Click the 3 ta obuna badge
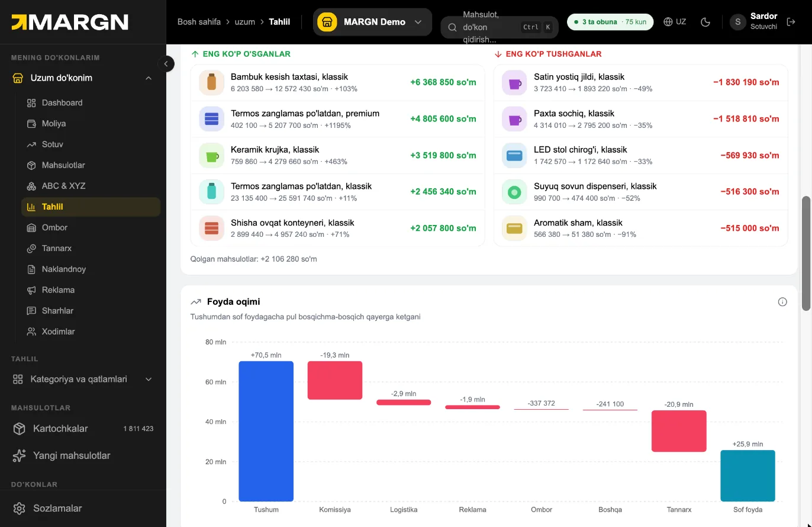812x527 pixels. pos(610,22)
